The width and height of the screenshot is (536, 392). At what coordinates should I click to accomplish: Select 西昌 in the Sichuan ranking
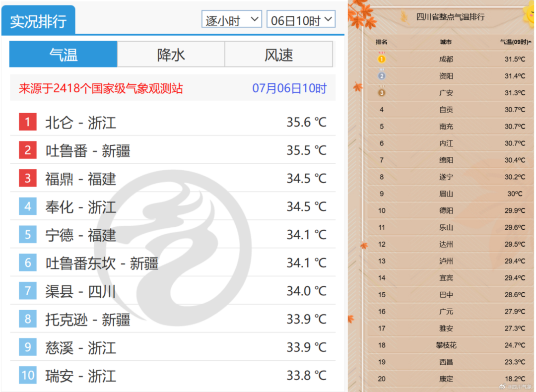pyautogui.click(x=446, y=362)
